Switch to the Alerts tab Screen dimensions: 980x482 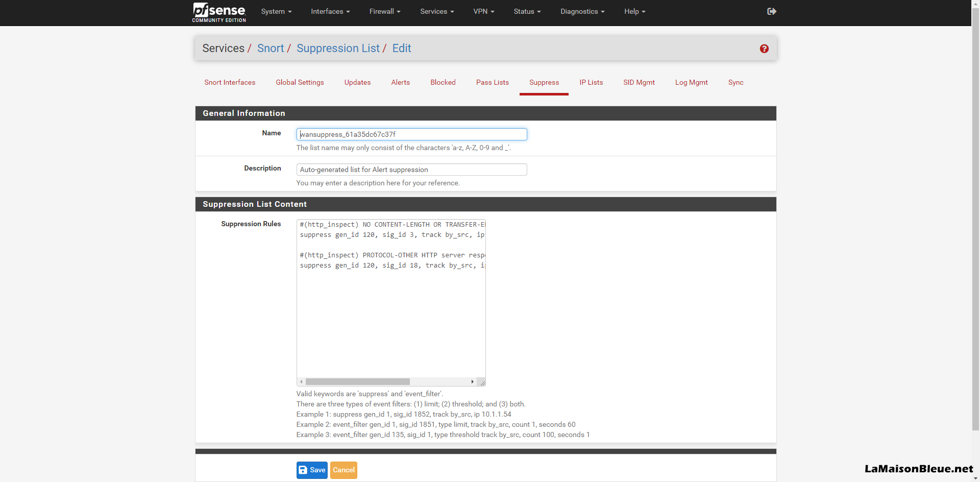click(x=400, y=82)
